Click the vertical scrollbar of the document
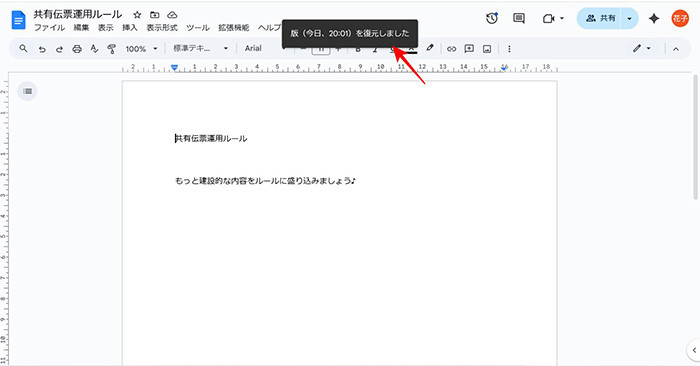The height and width of the screenshot is (366, 700). pyautogui.click(x=695, y=137)
